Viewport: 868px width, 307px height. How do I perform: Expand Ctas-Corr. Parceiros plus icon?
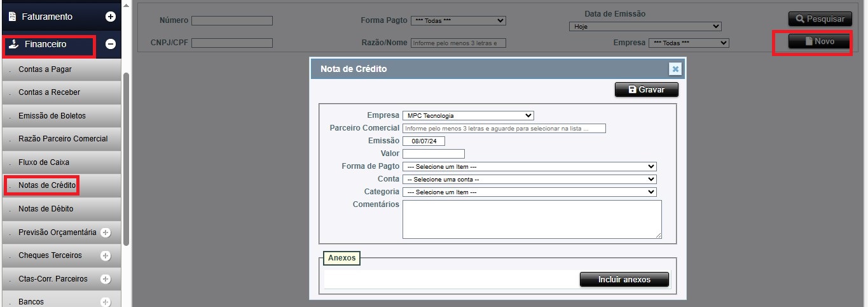(106, 279)
